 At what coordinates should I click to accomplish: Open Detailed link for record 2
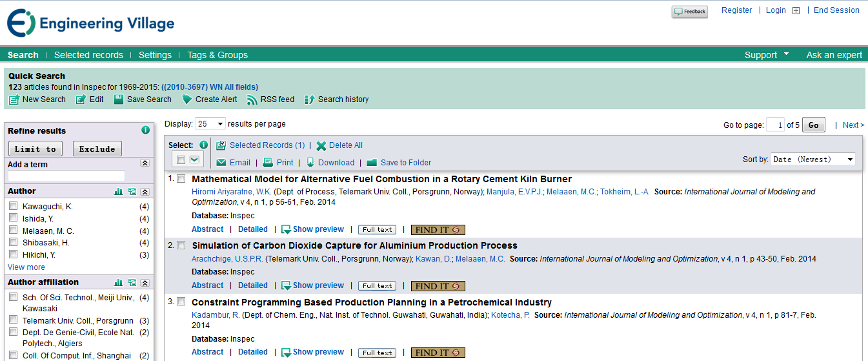(x=253, y=285)
